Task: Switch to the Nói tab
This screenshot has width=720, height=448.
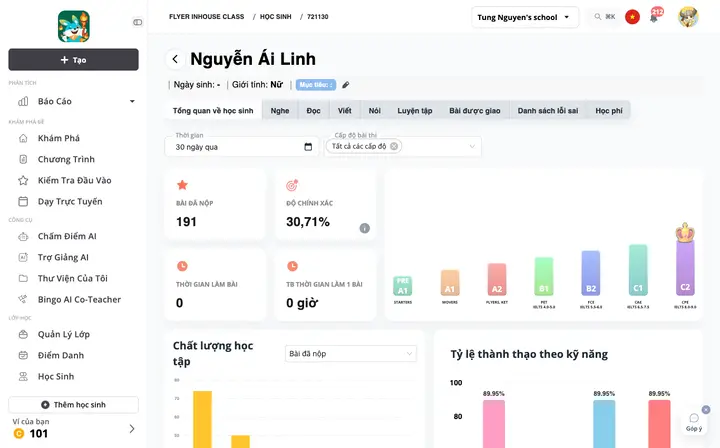Action: 375,111
